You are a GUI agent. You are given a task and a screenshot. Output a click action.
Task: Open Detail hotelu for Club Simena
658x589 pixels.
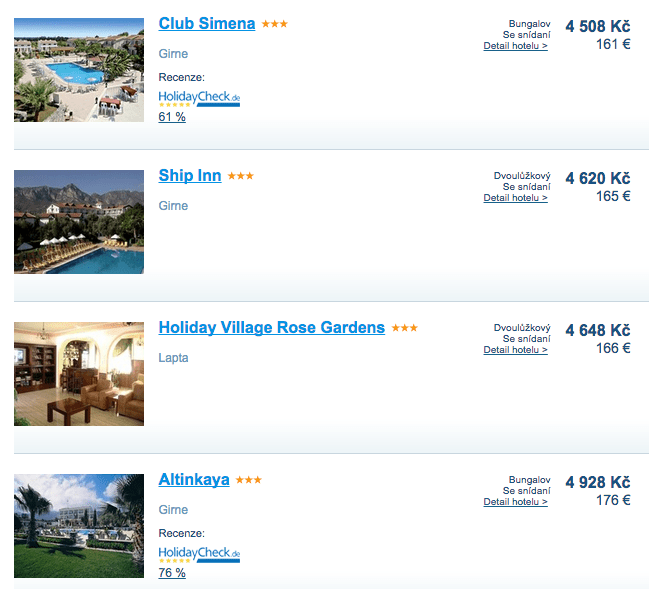515,46
